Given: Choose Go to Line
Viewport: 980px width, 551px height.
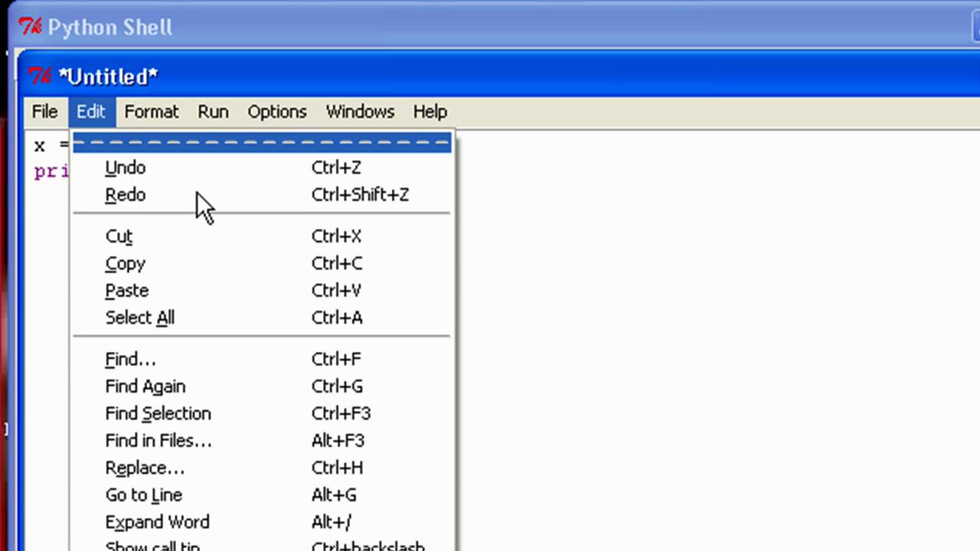Looking at the screenshot, I should click(262, 495).
